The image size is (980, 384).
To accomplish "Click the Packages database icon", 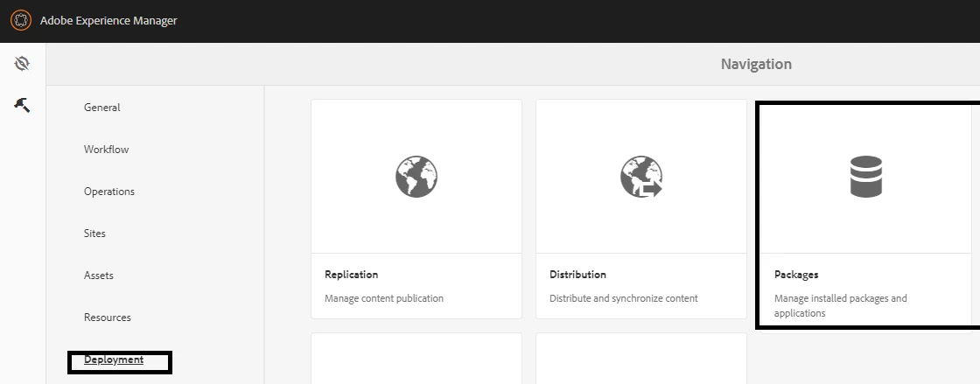I will (x=866, y=177).
